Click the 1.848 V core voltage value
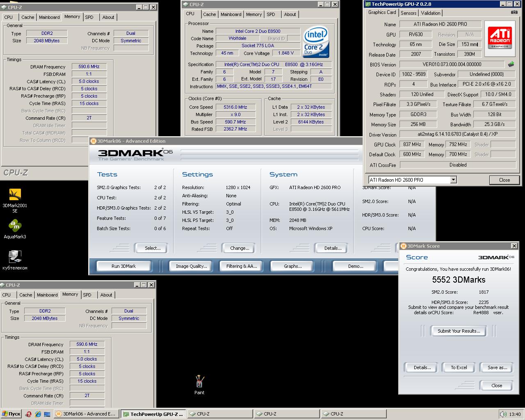525x420 pixels. click(x=286, y=53)
